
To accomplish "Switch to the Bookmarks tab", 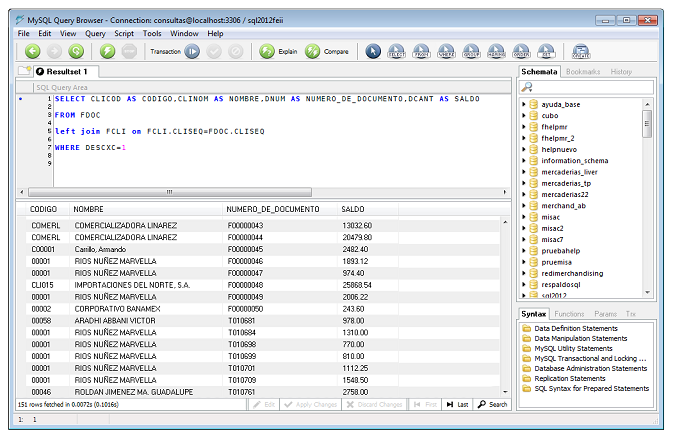I will coord(583,72).
